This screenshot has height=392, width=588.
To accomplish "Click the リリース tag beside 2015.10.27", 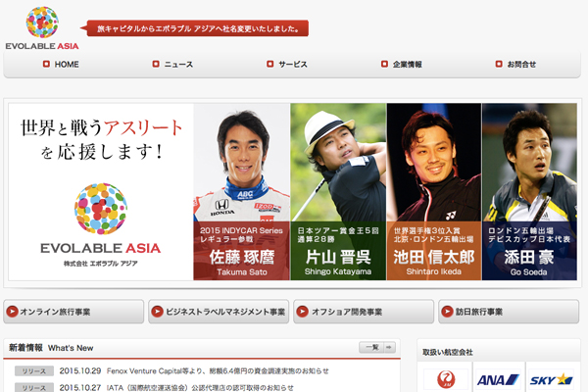I will coord(34,387).
